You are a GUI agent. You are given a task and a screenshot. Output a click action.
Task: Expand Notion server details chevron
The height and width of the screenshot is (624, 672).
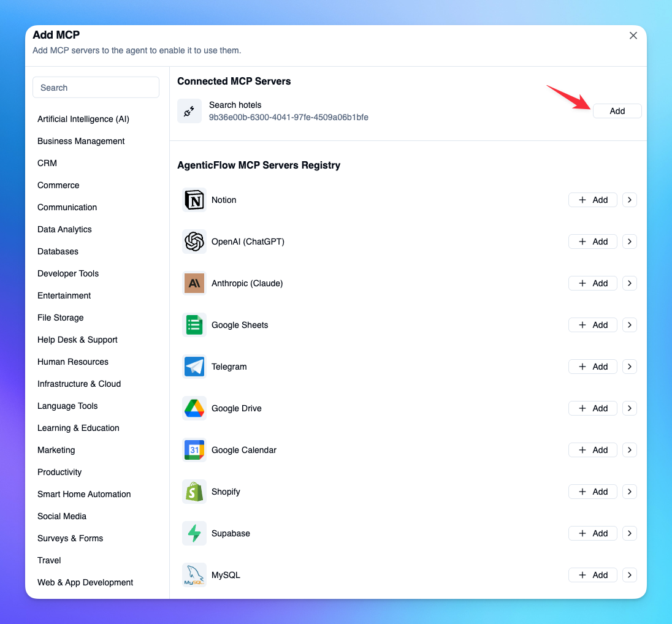point(630,200)
